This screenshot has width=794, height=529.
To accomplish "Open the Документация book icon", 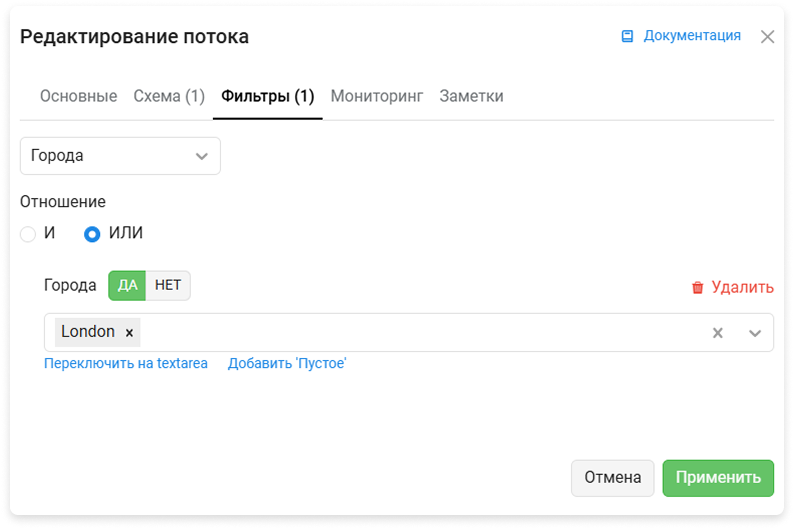I will [x=627, y=36].
